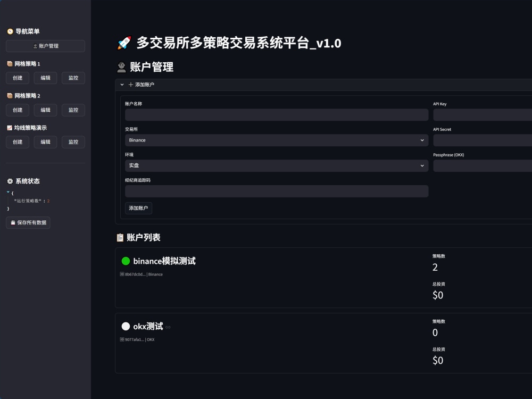Focus the API Secret input field

(x=483, y=140)
